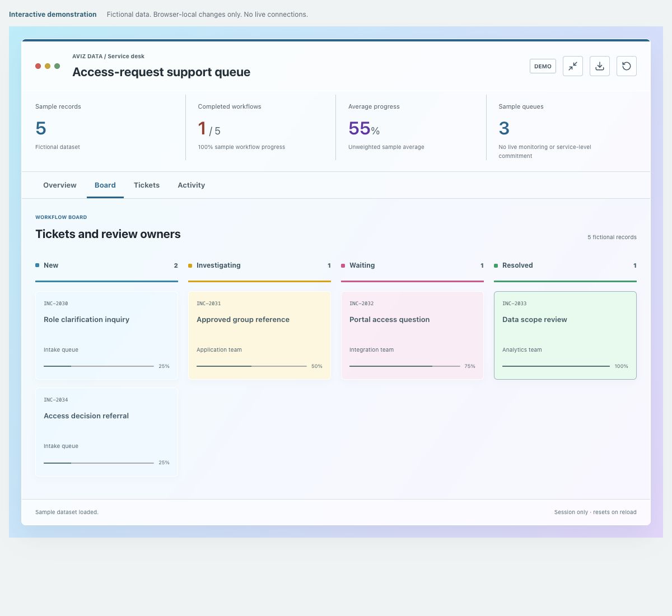Open the Approved group reference card
The image size is (672, 616).
(x=259, y=335)
